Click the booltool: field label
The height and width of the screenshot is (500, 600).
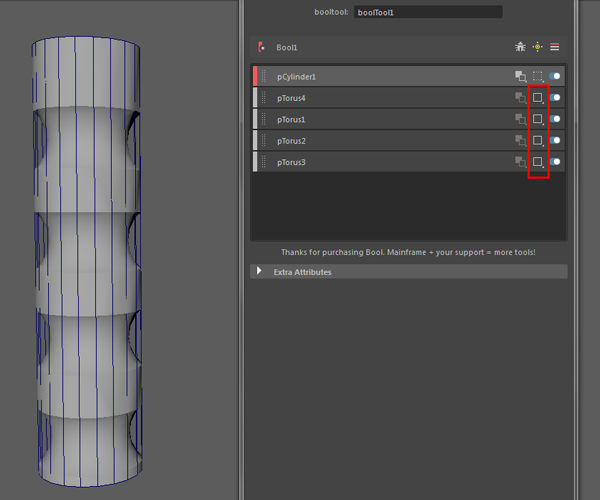(331, 12)
